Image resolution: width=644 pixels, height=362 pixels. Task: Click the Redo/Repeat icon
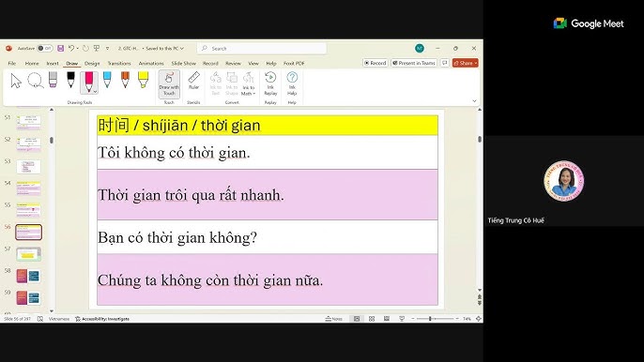pyautogui.click(x=85, y=49)
